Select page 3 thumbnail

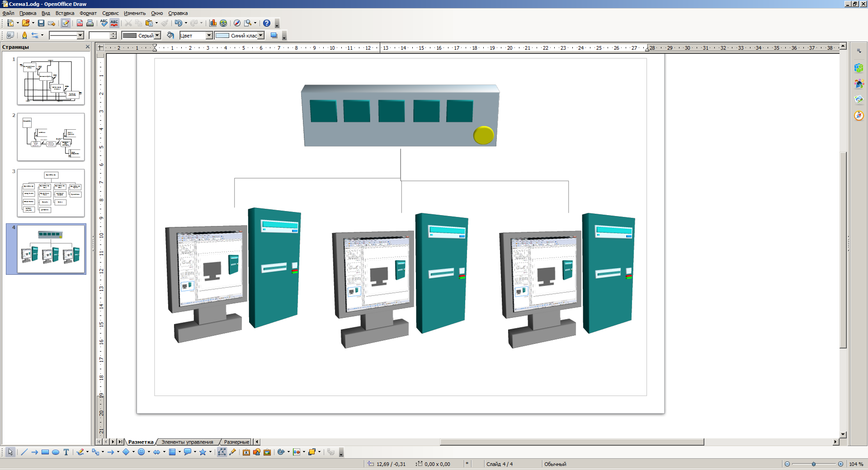tap(51, 193)
